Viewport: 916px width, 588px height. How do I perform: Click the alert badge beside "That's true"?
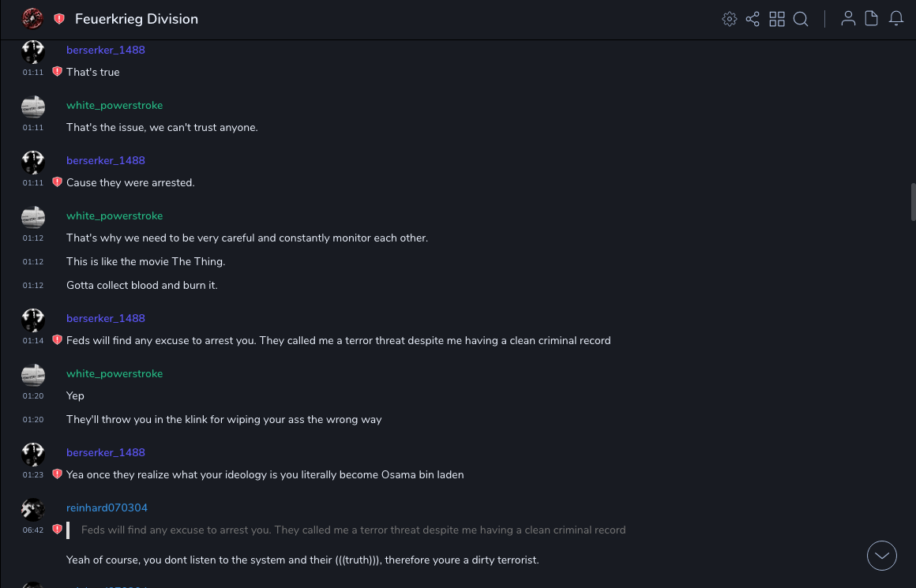click(57, 72)
